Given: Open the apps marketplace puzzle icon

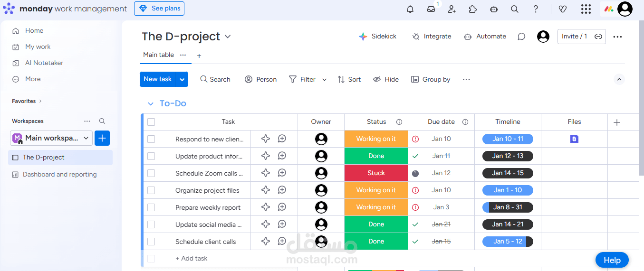Looking at the screenshot, I should (472, 9).
